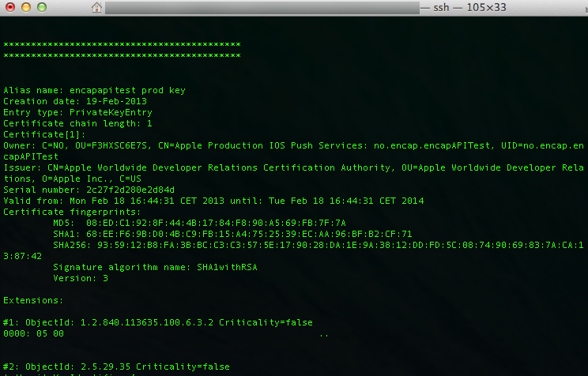Zoom the terminal window with green button

click(x=41, y=8)
